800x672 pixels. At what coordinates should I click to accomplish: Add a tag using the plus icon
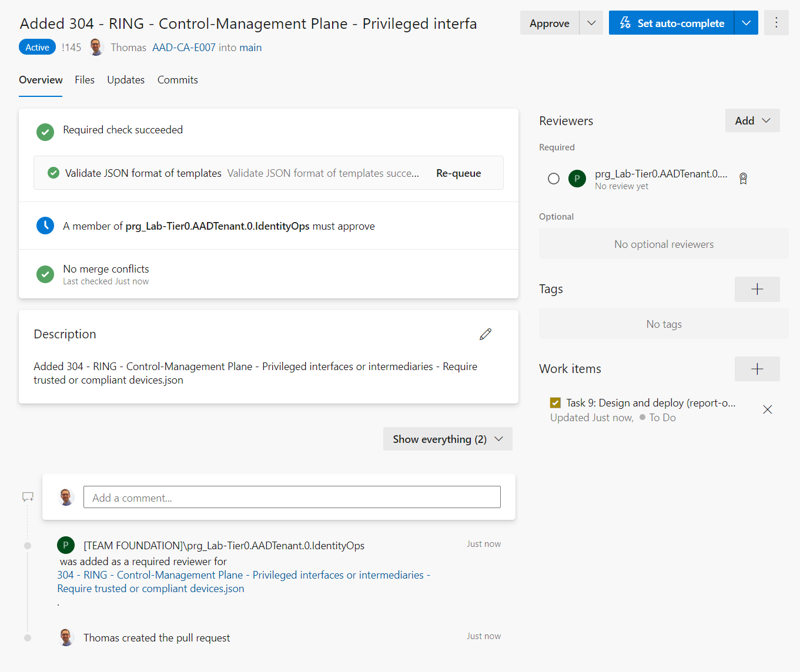coord(757,289)
